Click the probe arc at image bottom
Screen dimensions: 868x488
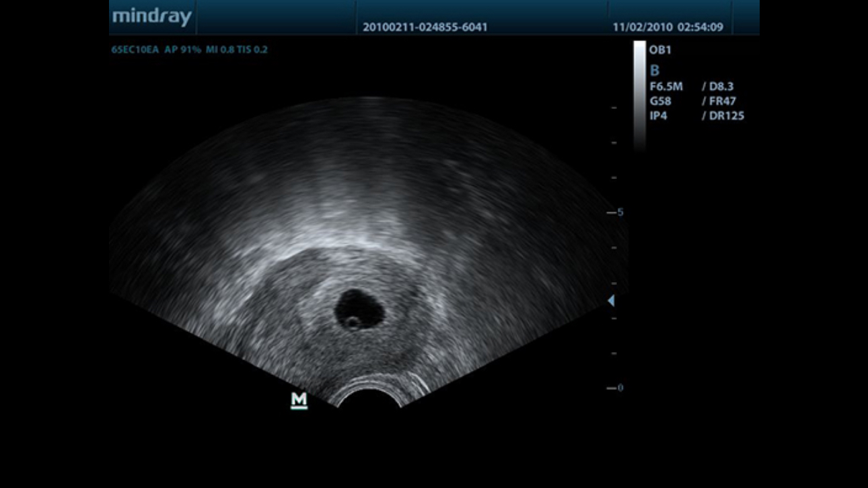click(369, 392)
